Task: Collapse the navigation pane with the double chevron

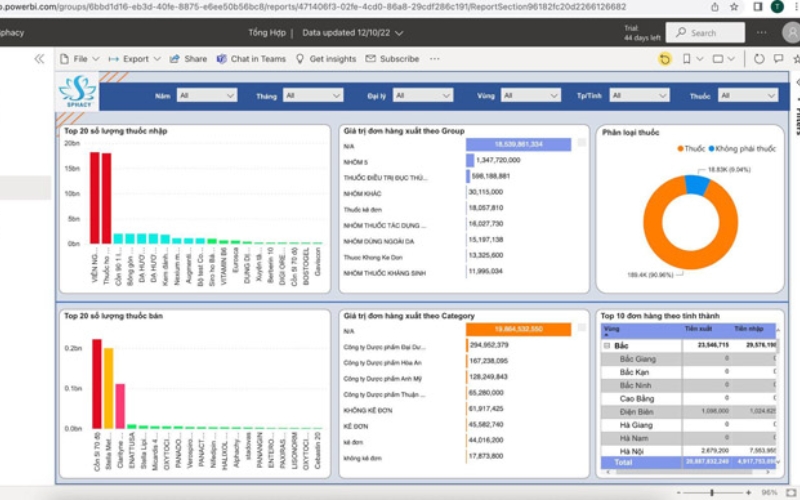Action: click(39, 59)
